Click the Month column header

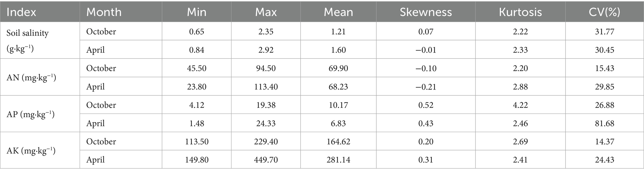coord(104,12)
